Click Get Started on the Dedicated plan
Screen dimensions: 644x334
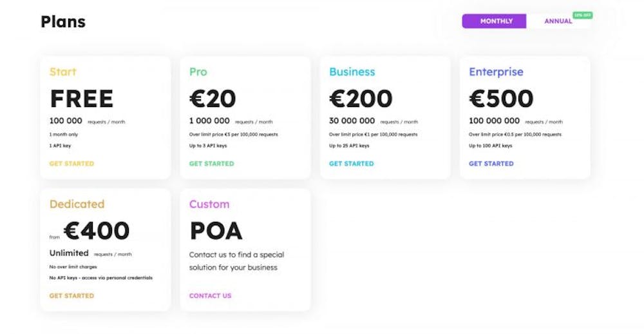71,295
